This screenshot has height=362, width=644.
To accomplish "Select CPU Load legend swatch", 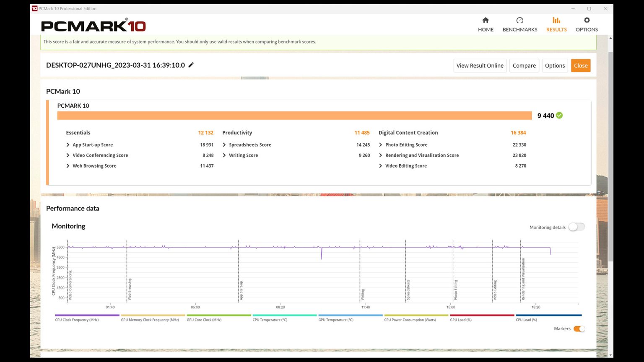I will pos(549,315).
